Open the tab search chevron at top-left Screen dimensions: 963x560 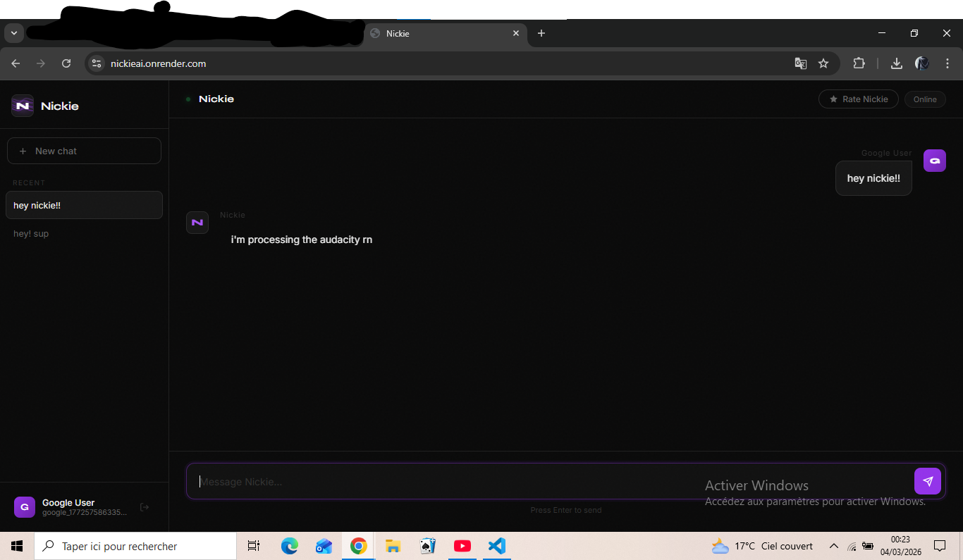13,32
